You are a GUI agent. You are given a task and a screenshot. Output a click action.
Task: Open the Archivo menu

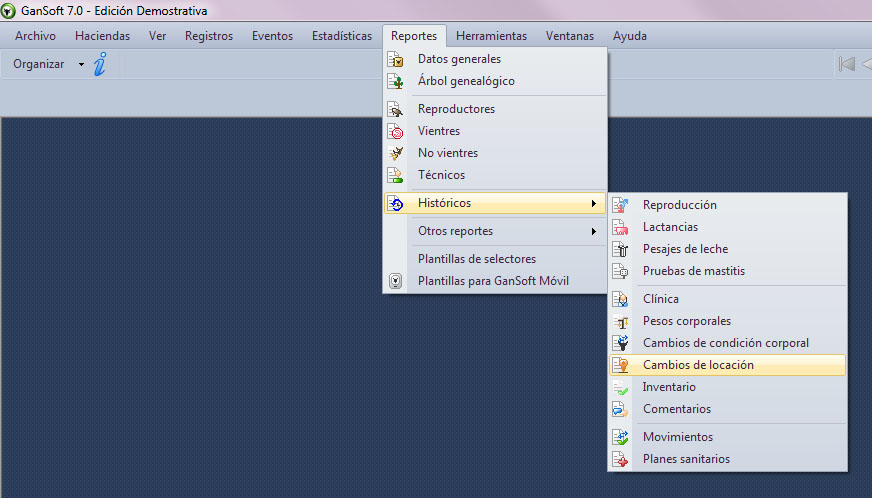(36, 36)
